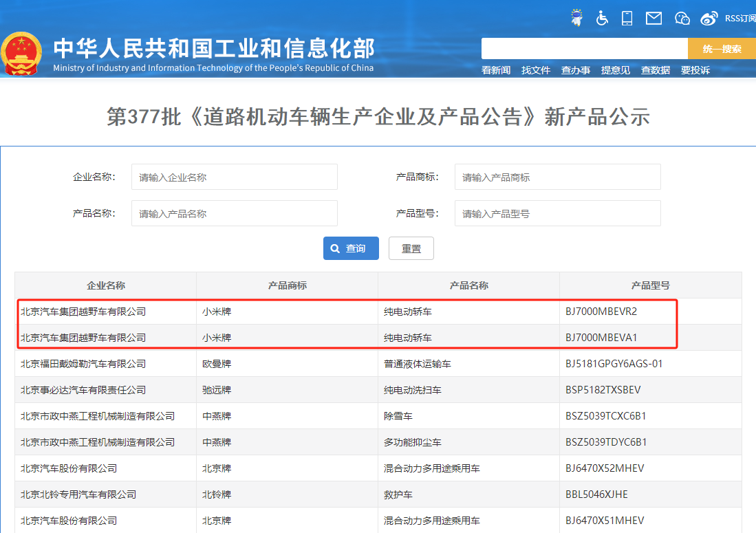Open the email envelope icon
The width and height of the screenshot is (756, 533).
click(x=653, y=18)
